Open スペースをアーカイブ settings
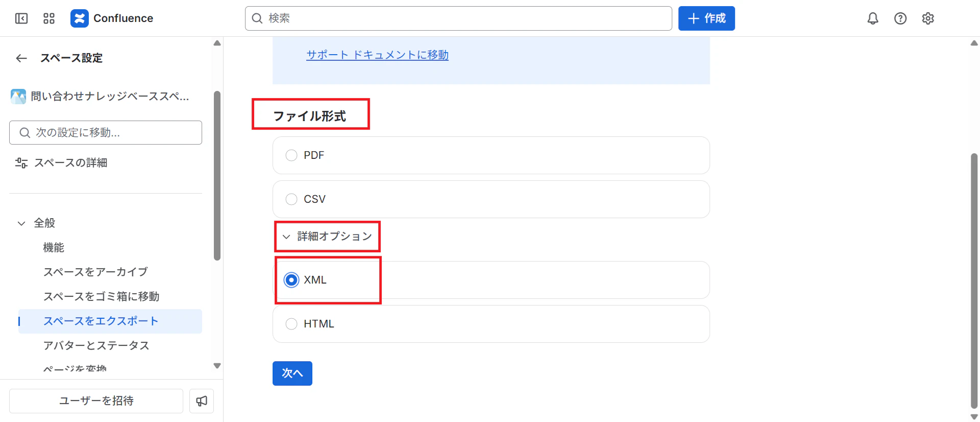The height and width of the screenshot is (422, 980). click(95, 272)
